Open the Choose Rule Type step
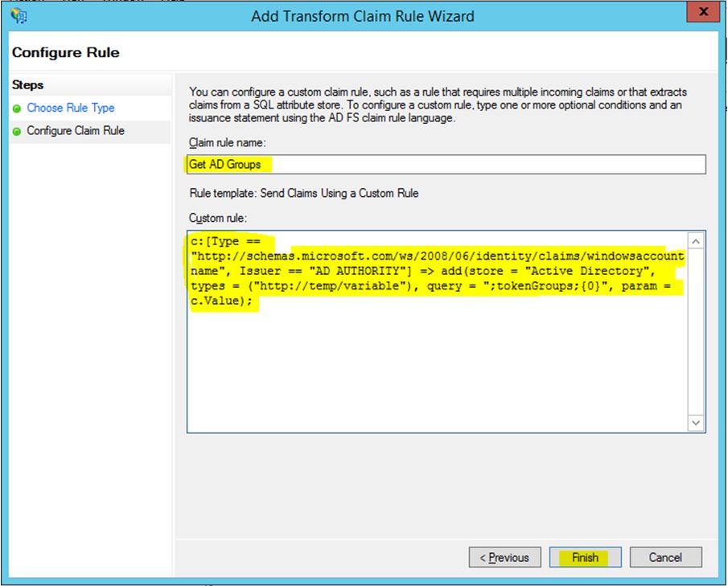The height and width of the screenshot is (586, 728). [71, 108]
